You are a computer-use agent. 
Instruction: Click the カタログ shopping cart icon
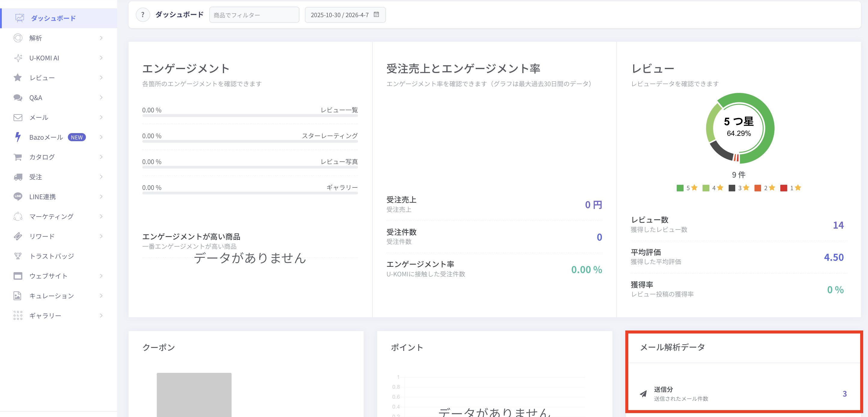pyautogui.click(x=18, y=157)
